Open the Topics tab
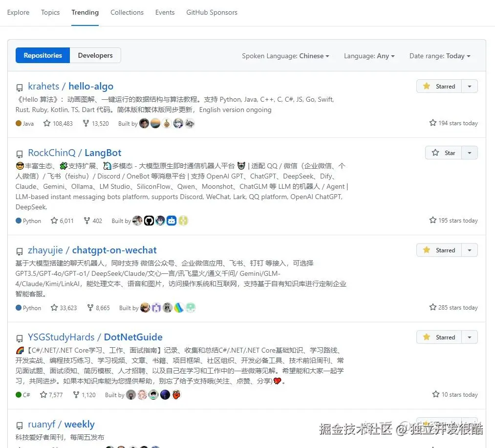Screen dimensions: 495x448 click(x=50, y=12)
